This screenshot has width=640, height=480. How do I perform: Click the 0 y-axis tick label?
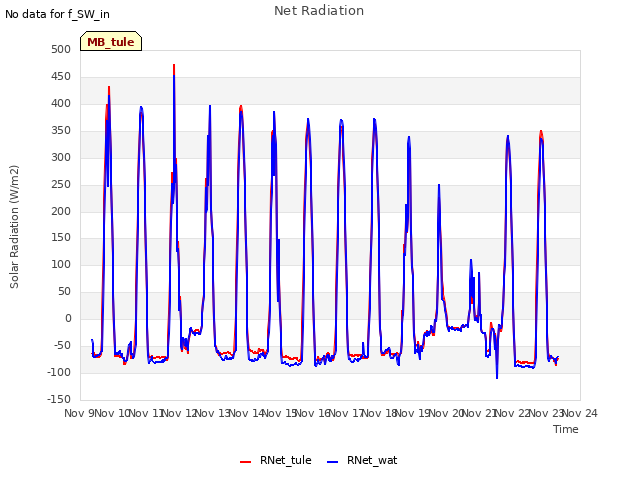(68, 319)
